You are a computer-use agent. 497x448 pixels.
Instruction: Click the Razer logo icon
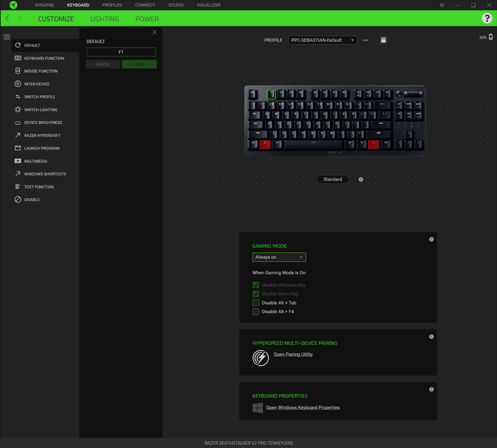13,4
